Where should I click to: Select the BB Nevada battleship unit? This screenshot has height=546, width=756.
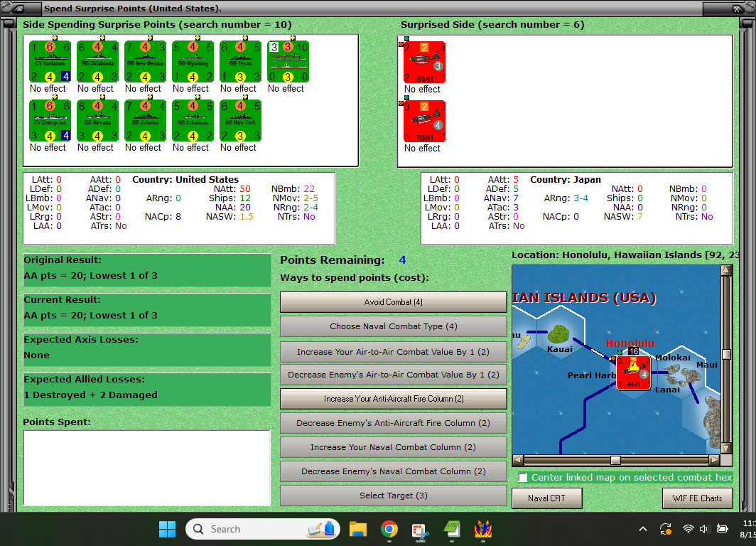(98, 121)
